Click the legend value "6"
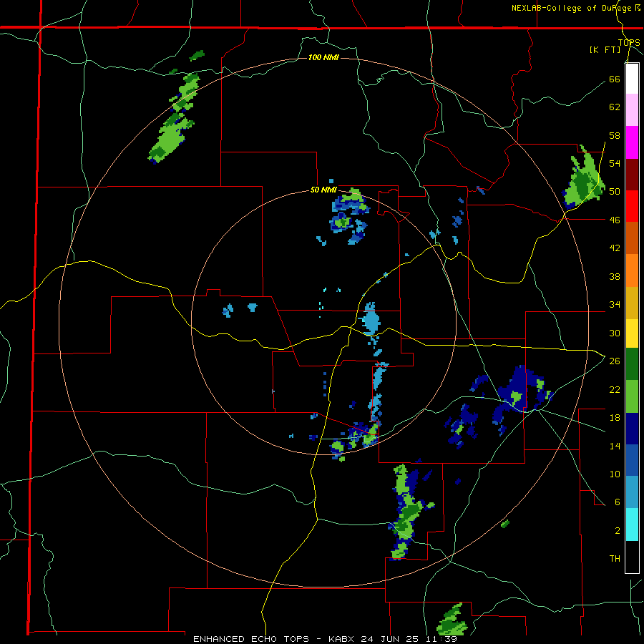The image size is (644, 644). click(x=618, y=502)
